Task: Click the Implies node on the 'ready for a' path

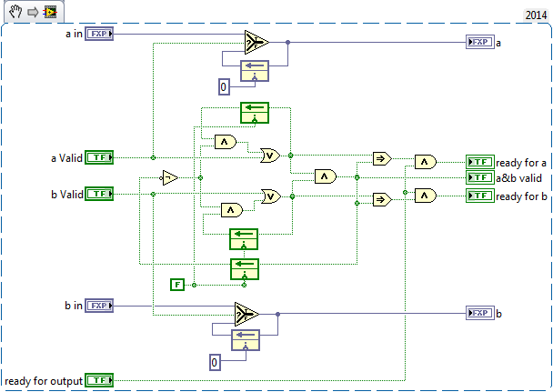Action: click(382, 158)
